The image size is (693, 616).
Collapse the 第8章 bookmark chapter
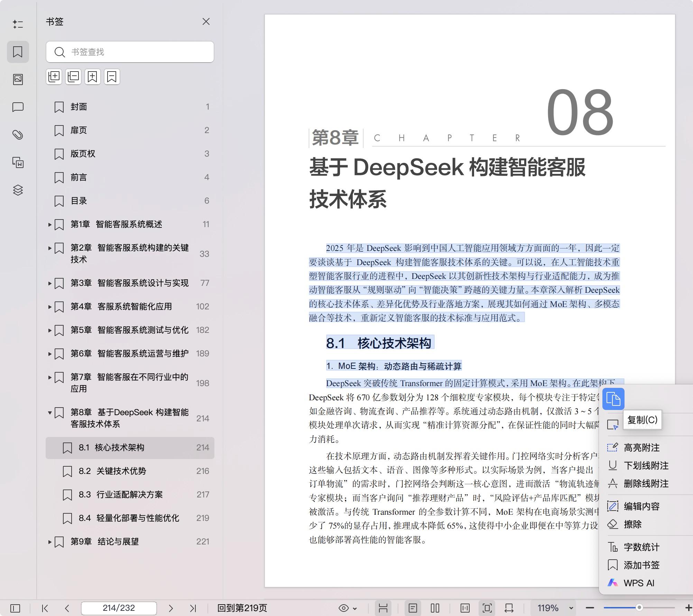tap(49, 412)
